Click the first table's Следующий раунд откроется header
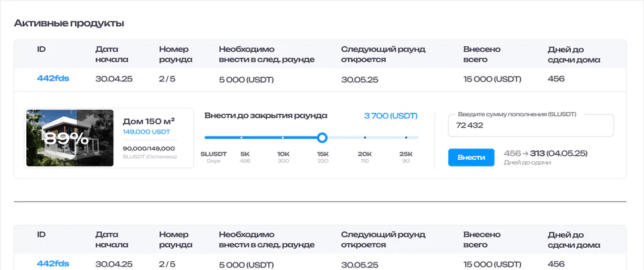This screenshot has height=270, width=644. (383, 54)
